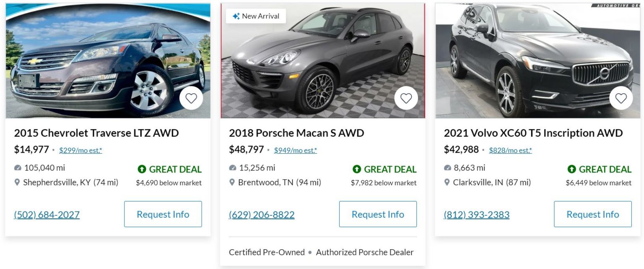Click location pin beside Brentwood, TN

click(x=232, y=183)
